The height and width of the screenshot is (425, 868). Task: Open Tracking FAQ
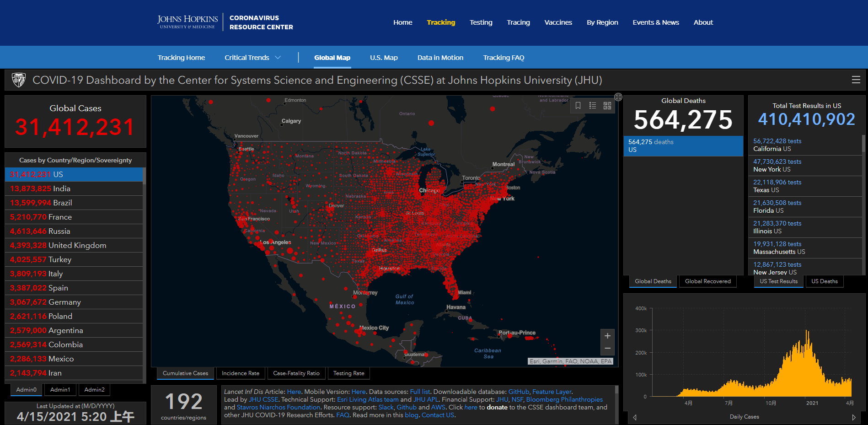[x=504, y=58]
